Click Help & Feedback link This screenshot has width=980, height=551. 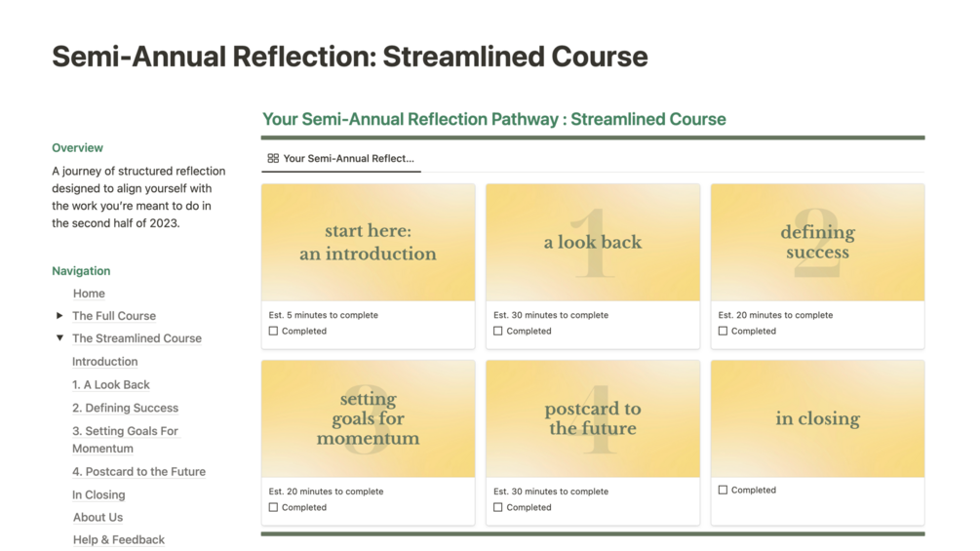coord(118,540)
